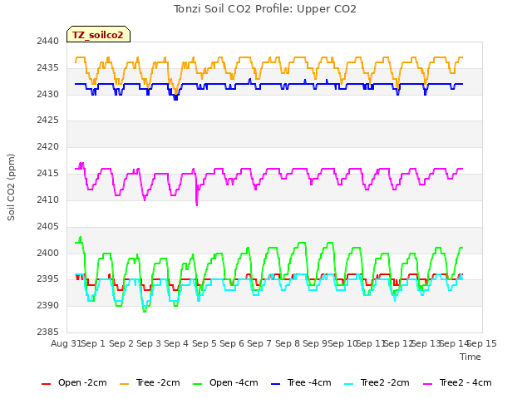This screenshot has height=399, width=532.
Task: Click the Sep 2 x-axis label
Action: pos(121,343)
